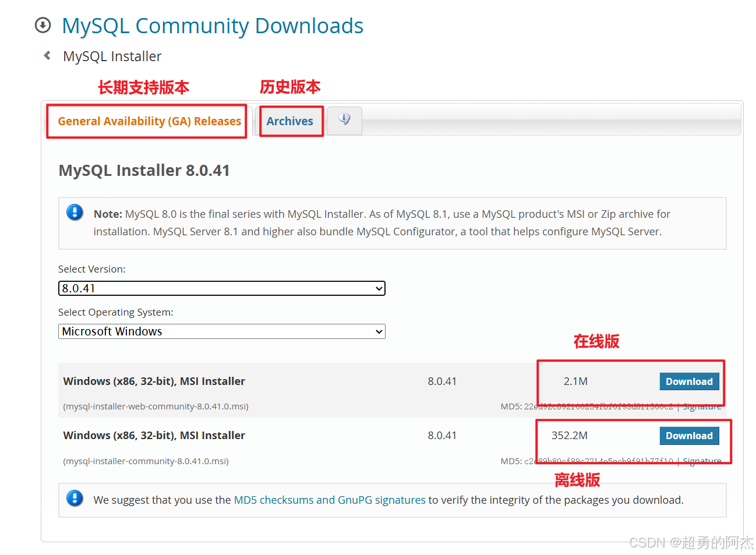The width and height of the screenshot is (756, 555).
Task: Click the MySQL Installer 8.0.41 heading
Action: (x=144, y=170)
